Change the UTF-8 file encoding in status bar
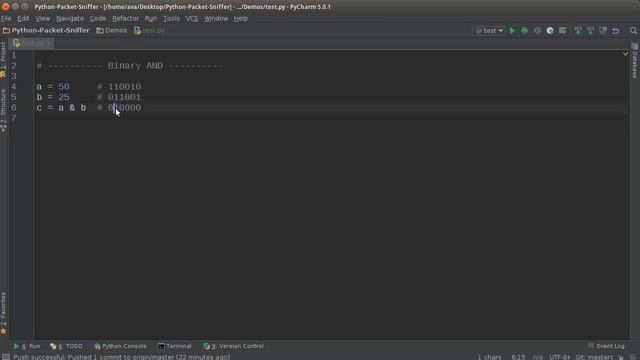This screenshot has height=360, width=640. coord(559,357)
